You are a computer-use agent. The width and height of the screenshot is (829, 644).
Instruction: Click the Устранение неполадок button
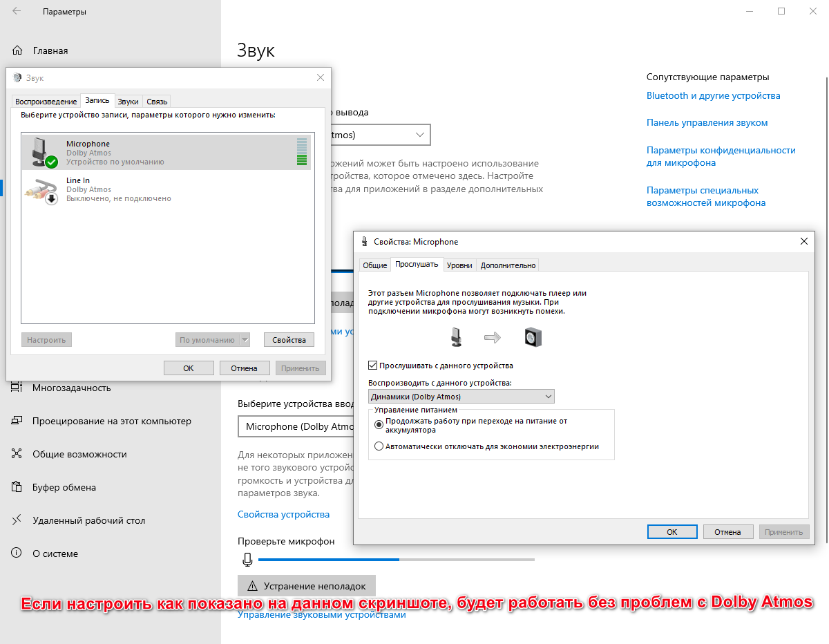pyautogui.click(x=307, y=586)
